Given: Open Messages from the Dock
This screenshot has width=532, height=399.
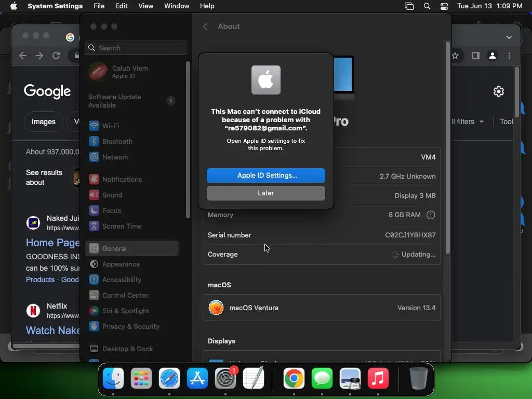Looking at the screenshot, I should pyautogui.click(x=322, y=378).
